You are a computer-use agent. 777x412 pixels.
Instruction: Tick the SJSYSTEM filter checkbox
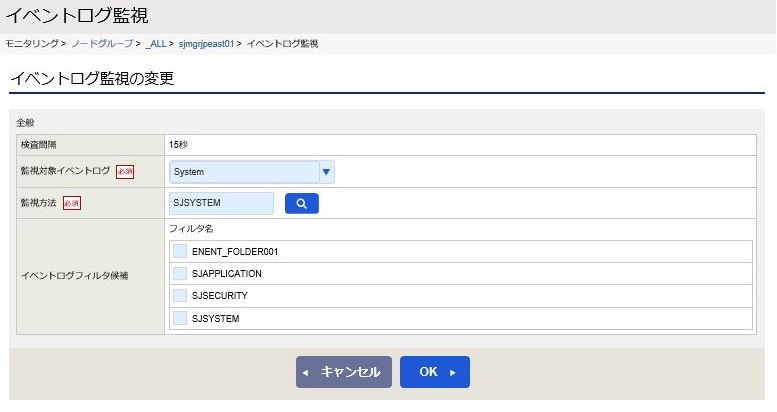click(x=180, y=318)
